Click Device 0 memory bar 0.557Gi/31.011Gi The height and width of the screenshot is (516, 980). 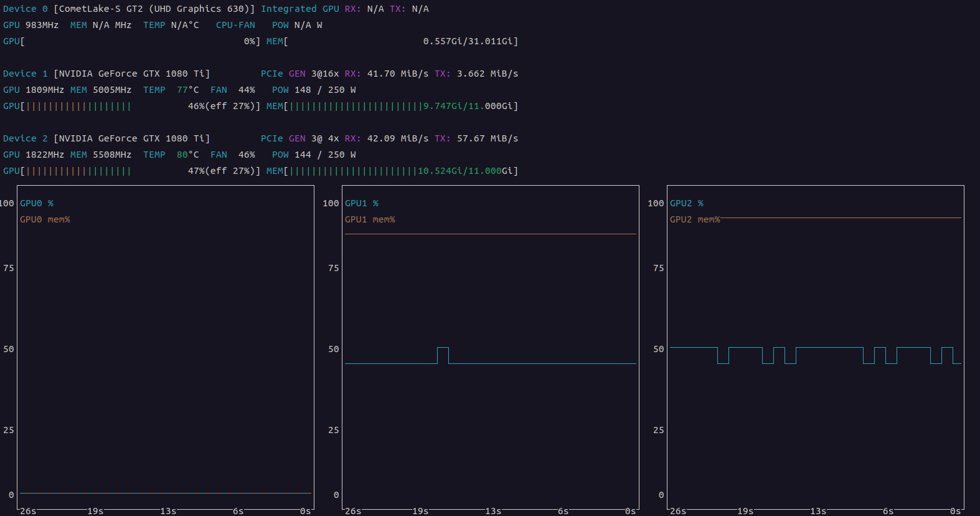[392, 41]
